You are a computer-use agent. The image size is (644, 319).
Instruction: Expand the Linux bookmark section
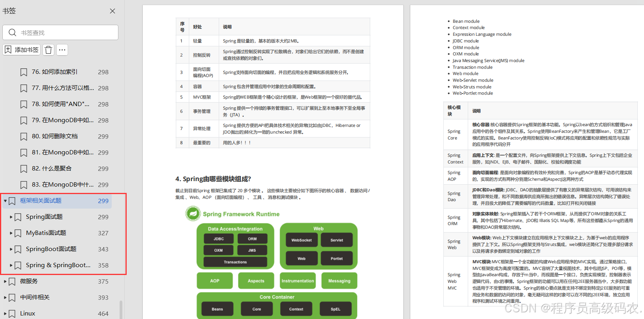coord(5,313)
